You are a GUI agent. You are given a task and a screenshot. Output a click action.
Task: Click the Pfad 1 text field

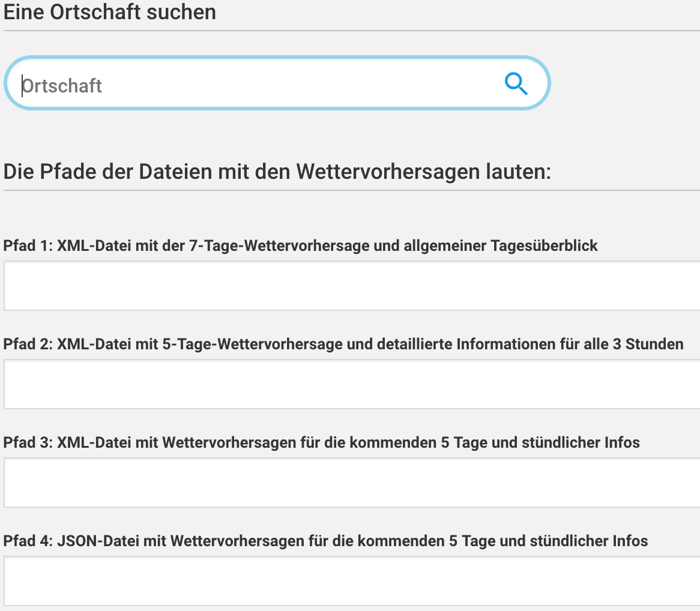[352, 286]
